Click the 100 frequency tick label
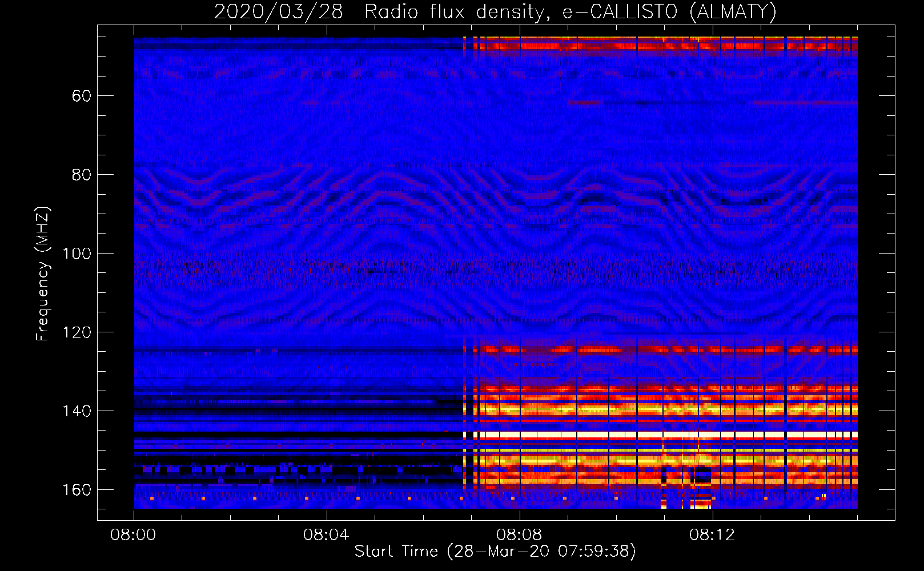Image resolution: width=924 pixels, height=571 pixels. tap(77, 254)
